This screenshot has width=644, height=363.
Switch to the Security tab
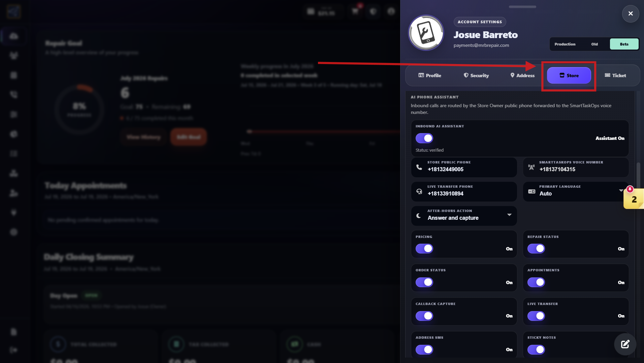coord(476,75)
